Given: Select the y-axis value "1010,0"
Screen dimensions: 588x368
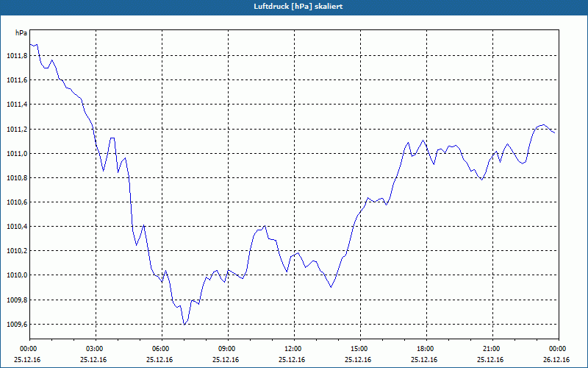Looking at the screenshot, I should pos(17,275).
